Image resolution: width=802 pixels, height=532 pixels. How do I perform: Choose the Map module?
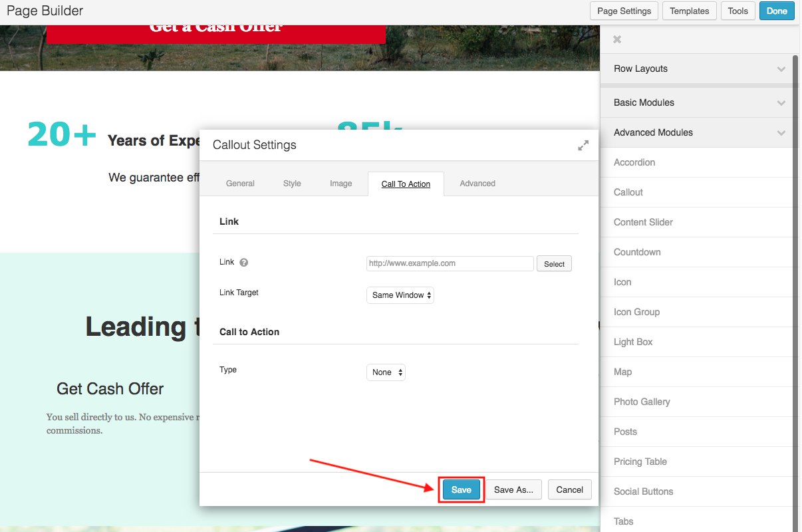696,372
